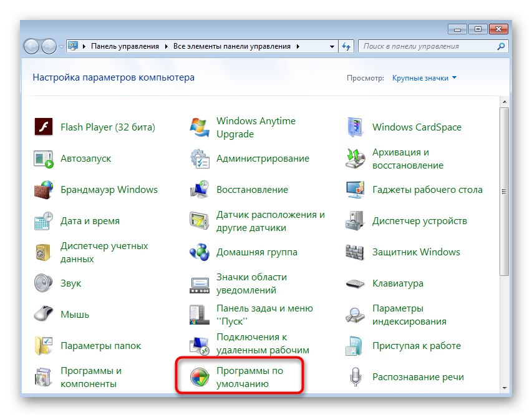This screenshot has width=532, height=417.
Task: Click the Windows Anytime Upgrade icon
Action: click(x=200, y=127)
